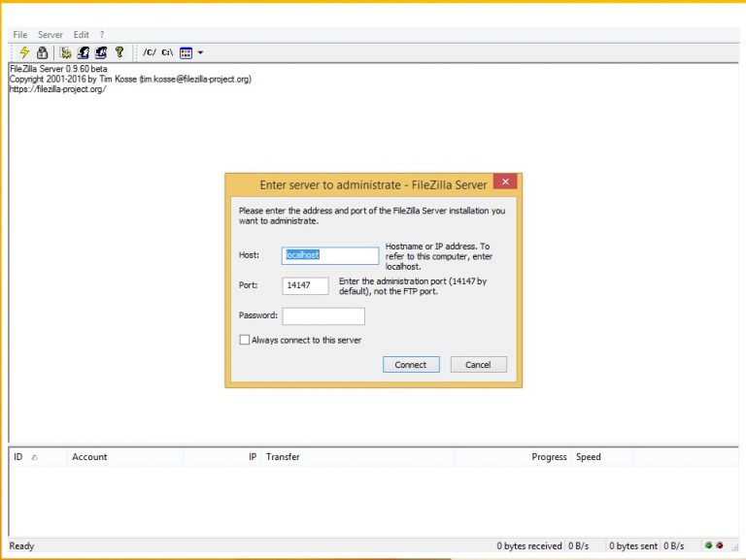The image size is (746, 560).
Task: Sort connections by the IP column header
Action: (x=222, y=457)
